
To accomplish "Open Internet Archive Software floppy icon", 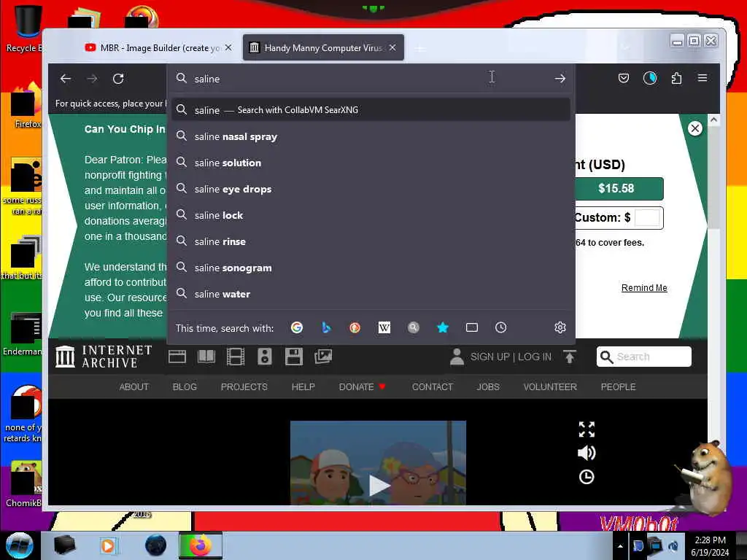I will (293, 357).
